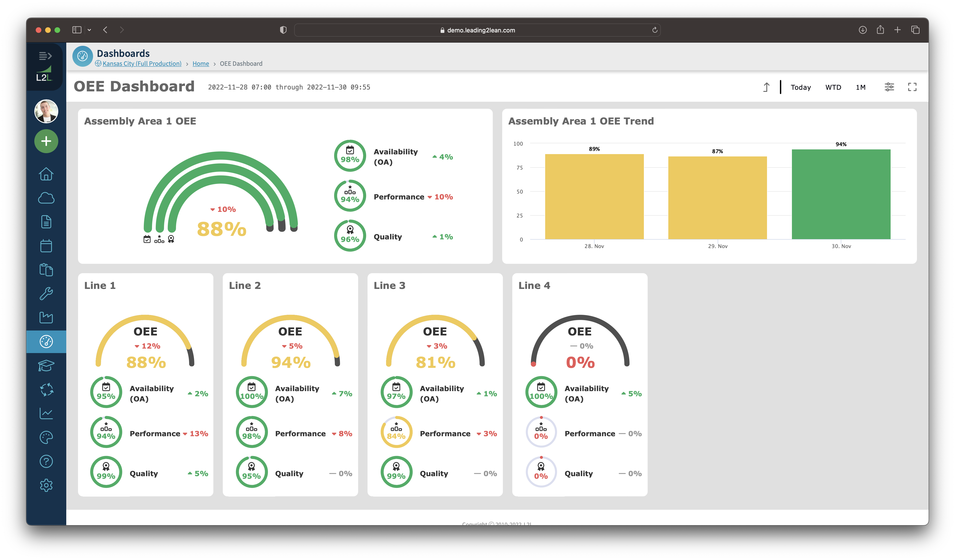The image size is (955, 560).
Task: Click Line 4 Quality 0% ring
Action: click(x=541, y=472)
